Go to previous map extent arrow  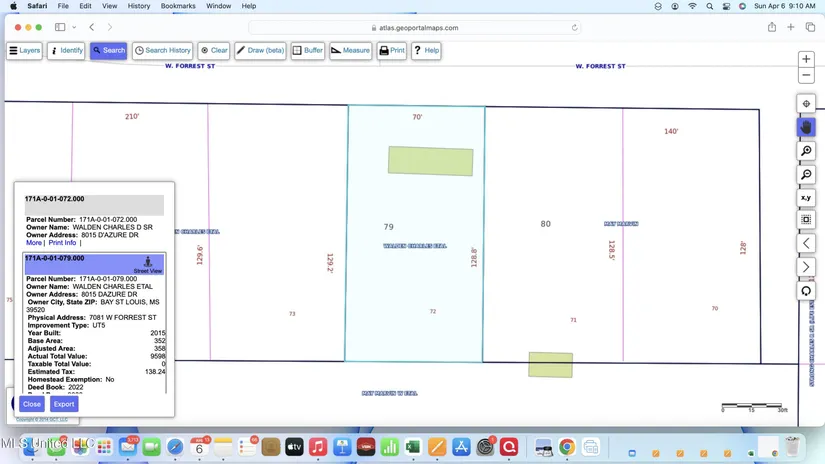[806, 243]
